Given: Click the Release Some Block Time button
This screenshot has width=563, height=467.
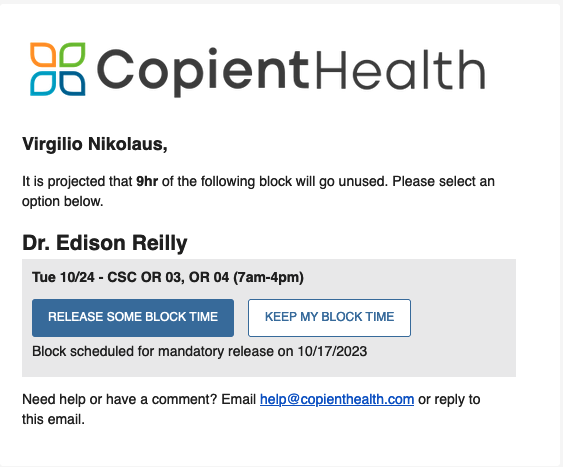Looking at the screenshot, I should click(x=133, y=318).
